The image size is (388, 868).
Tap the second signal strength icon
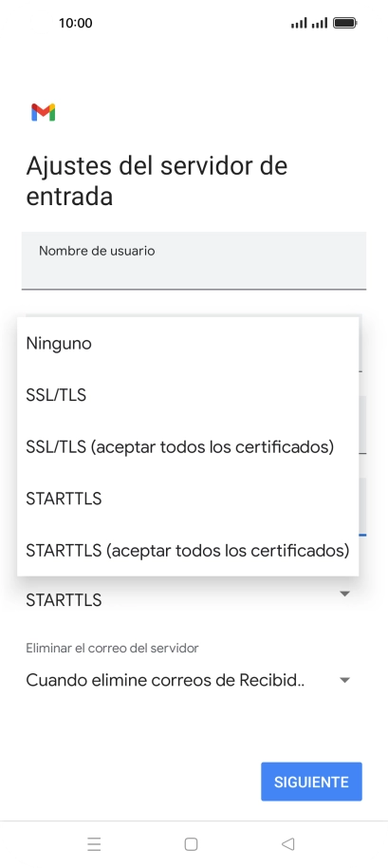tap(320, 23)
